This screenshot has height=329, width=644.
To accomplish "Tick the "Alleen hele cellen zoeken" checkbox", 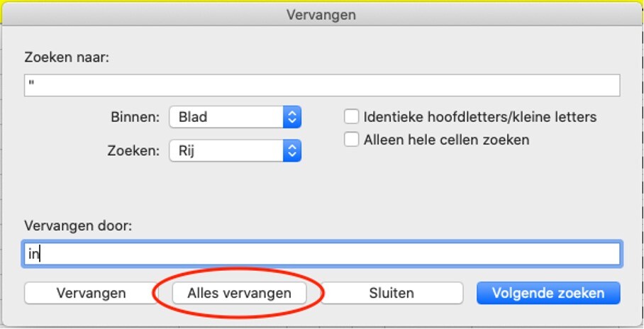I will tap(351, 140).
